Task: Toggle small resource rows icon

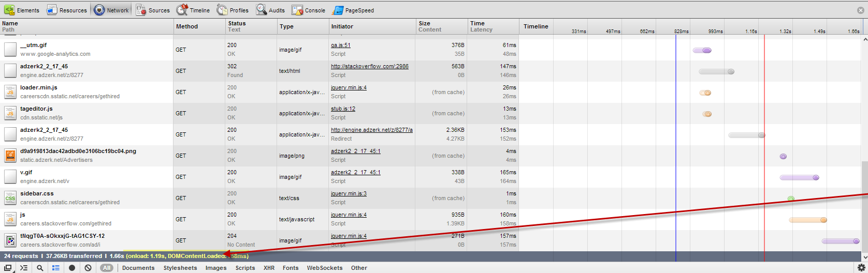Action: tap(56, 268)
